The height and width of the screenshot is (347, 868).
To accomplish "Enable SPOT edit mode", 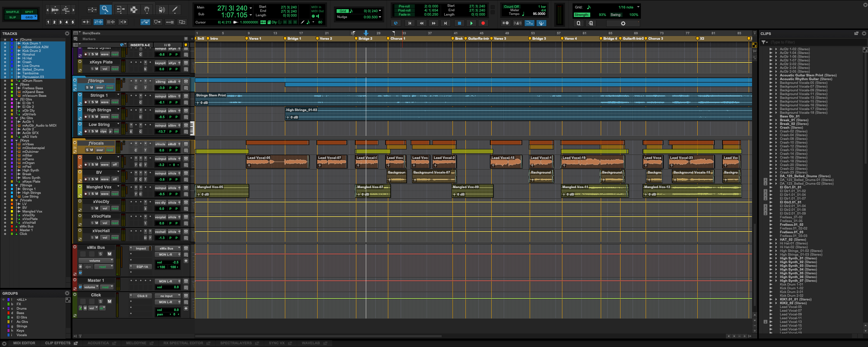I will 29,12.
